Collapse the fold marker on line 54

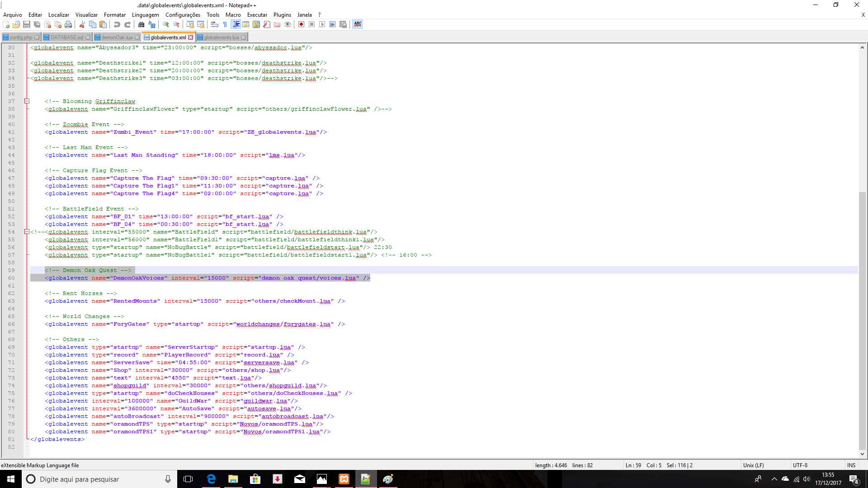[27, 232]
